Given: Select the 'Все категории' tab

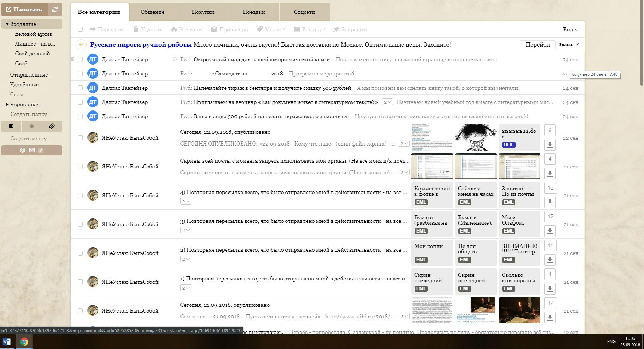Looking at the screenshot, I should 99,12.
